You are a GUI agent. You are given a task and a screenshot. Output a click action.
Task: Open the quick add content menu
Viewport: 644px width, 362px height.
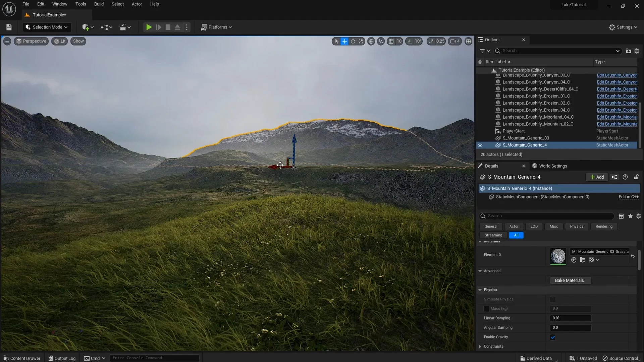[88, 27]
